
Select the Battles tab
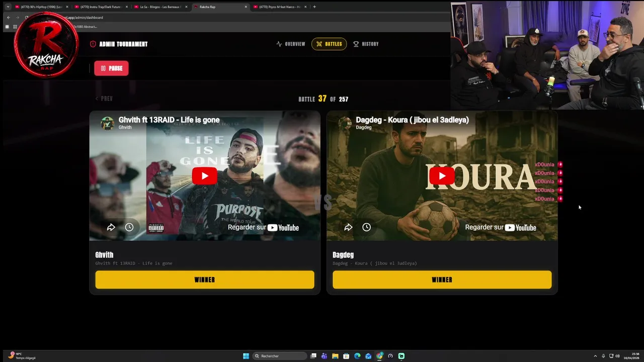329,44
